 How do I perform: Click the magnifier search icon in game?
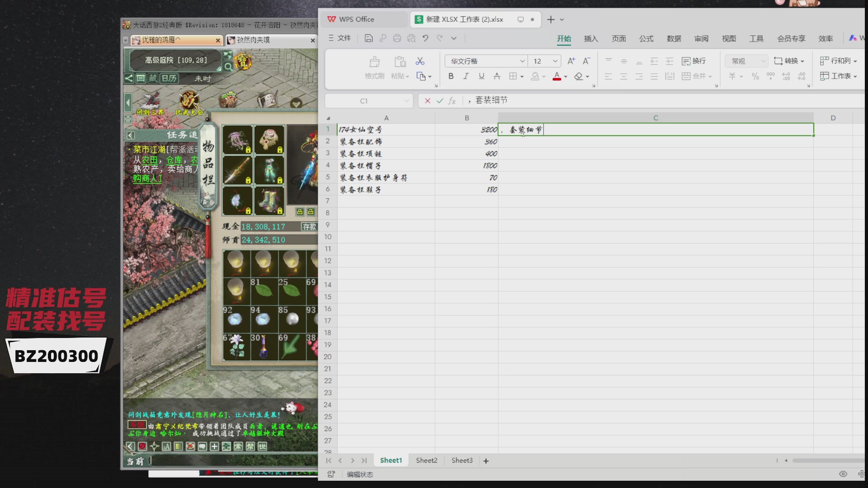pyautogui.click(x=228, y=67)
